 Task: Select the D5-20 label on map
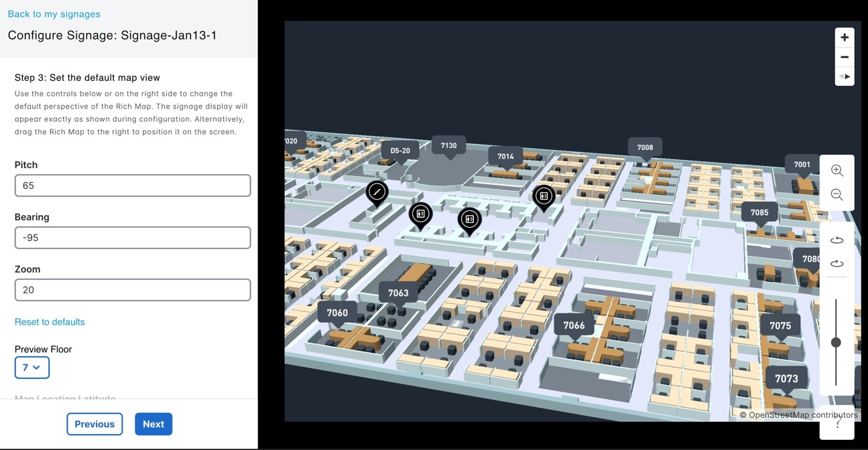(400, 151)
